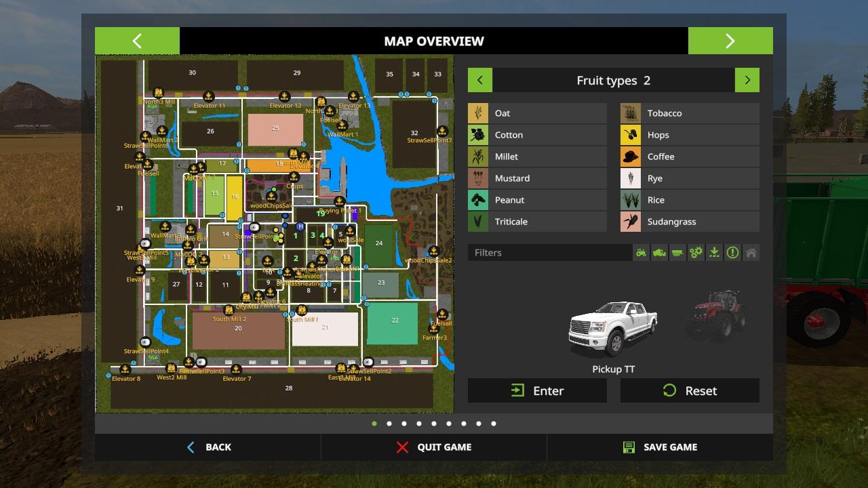
Task: Click the grayed-out house filter icon
Action: point(751,253)
